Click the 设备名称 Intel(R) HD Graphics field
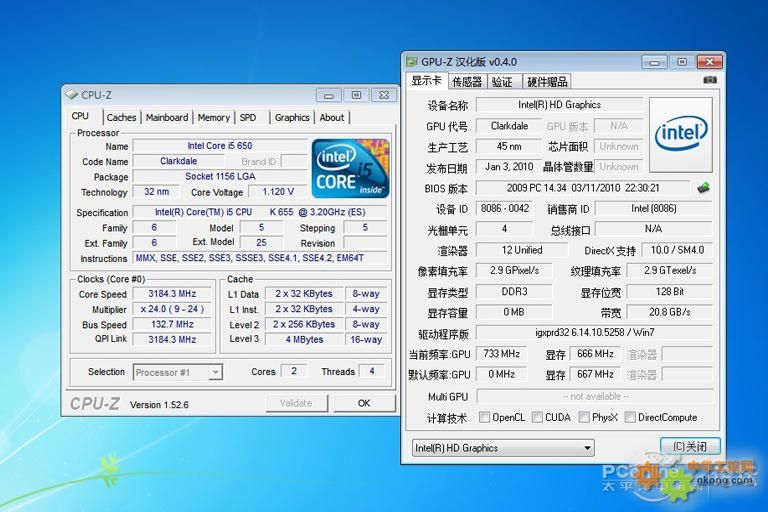The width and height of the screenshot is (768, 512). coord(559,105)
